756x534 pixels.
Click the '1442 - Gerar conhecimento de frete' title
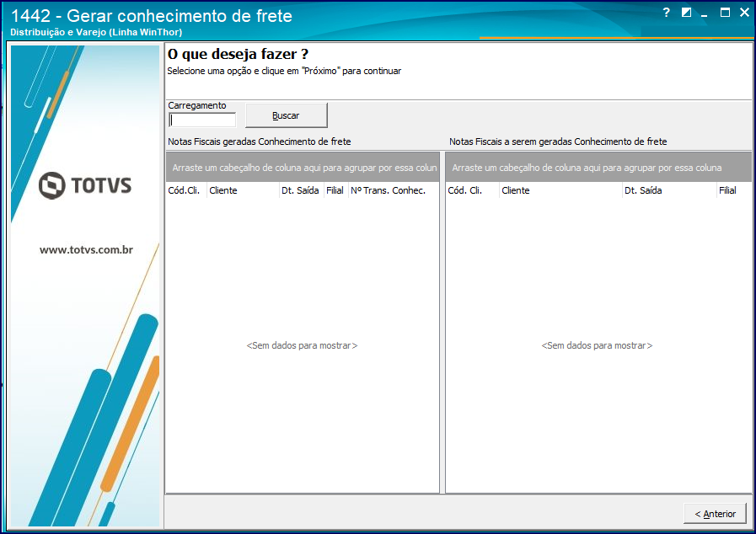point(152,16)
